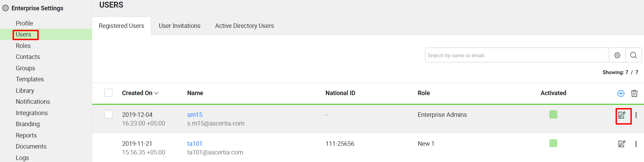Edit the sm15 user with pencil icon
The image size is (644, 162).
622,115
